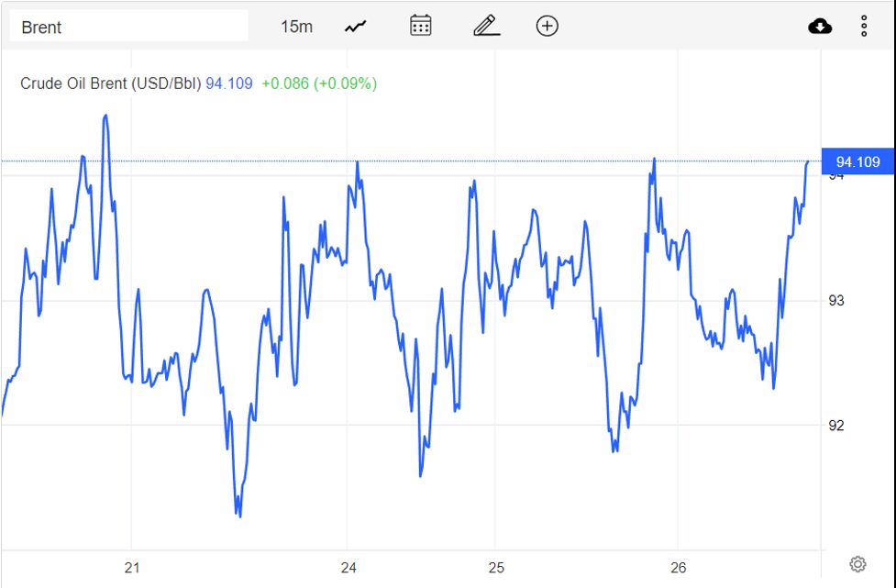
Task: Click the plus icon to add comparison
Action: 547,26
